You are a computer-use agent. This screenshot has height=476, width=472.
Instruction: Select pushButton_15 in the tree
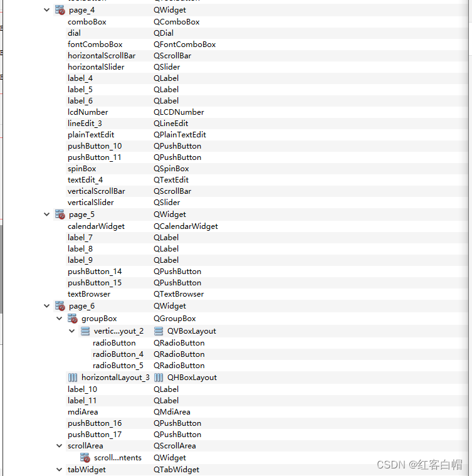[x=95, y=283]
